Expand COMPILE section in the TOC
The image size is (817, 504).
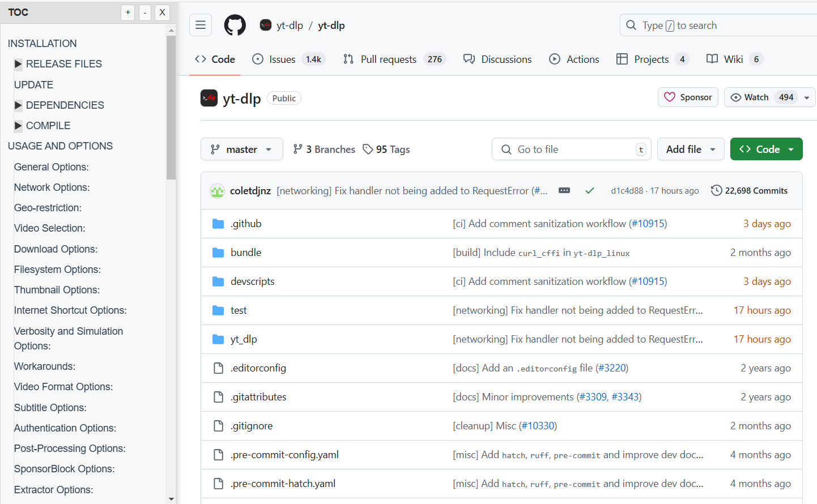tap(18, 126)
